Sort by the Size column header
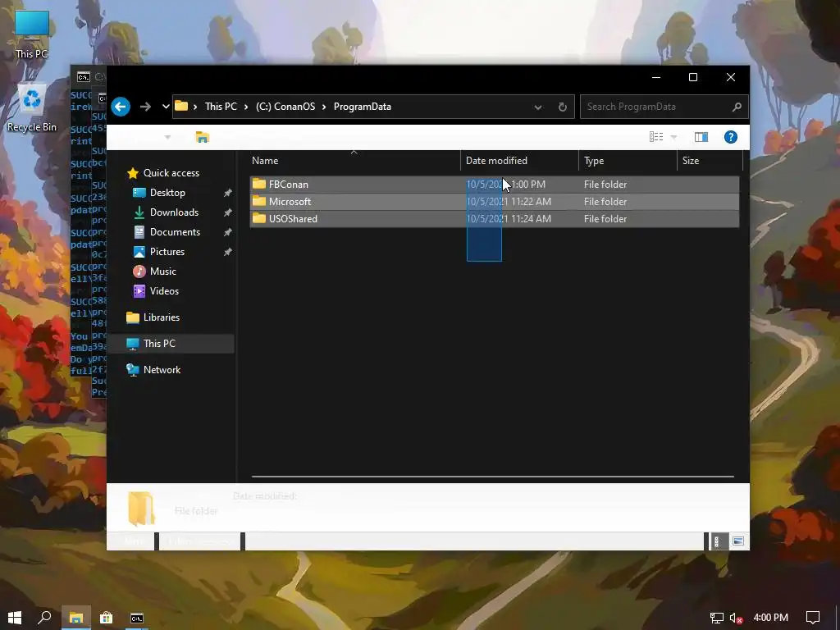 710,161
